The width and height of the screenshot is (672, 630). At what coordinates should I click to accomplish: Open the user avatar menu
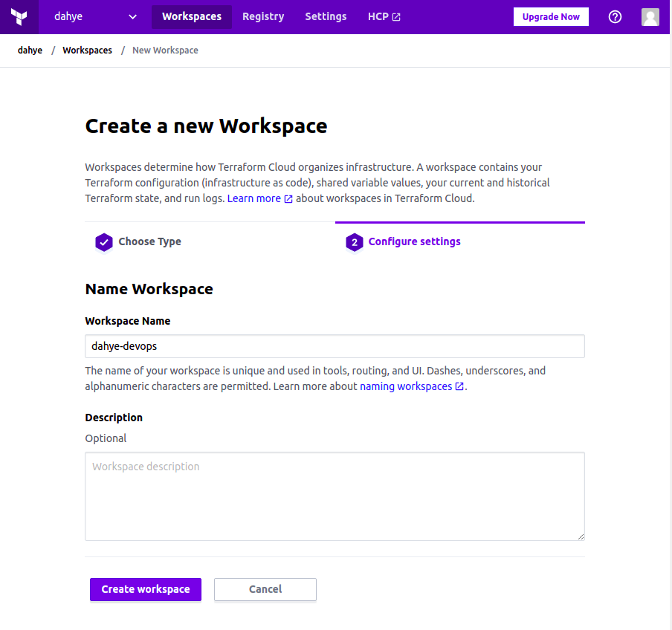650,16
